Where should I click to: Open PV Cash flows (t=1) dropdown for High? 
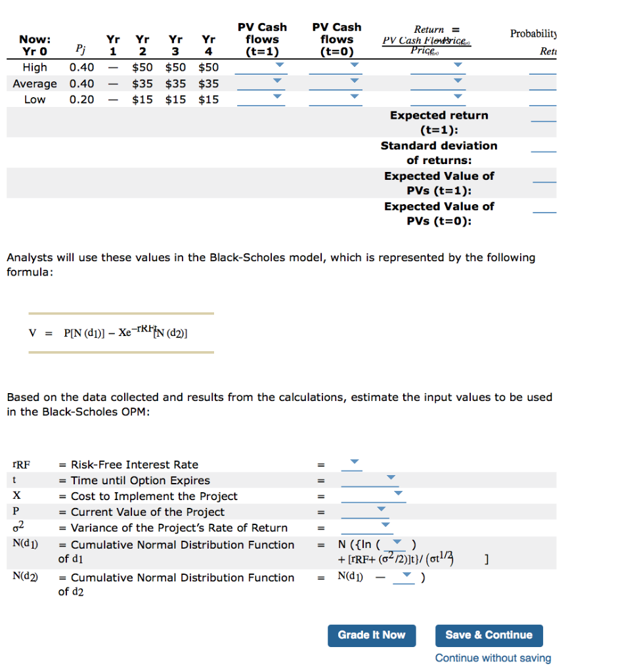click(x=278, y=65)
